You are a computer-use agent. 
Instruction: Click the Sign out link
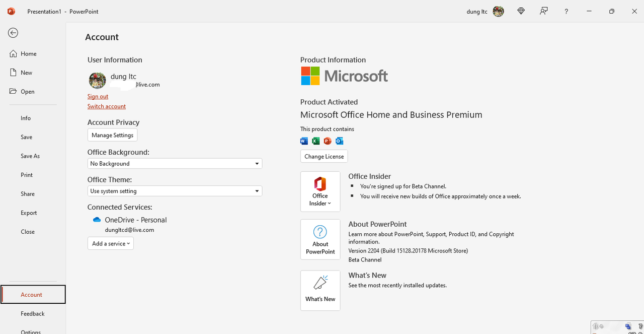coord(98,96)
